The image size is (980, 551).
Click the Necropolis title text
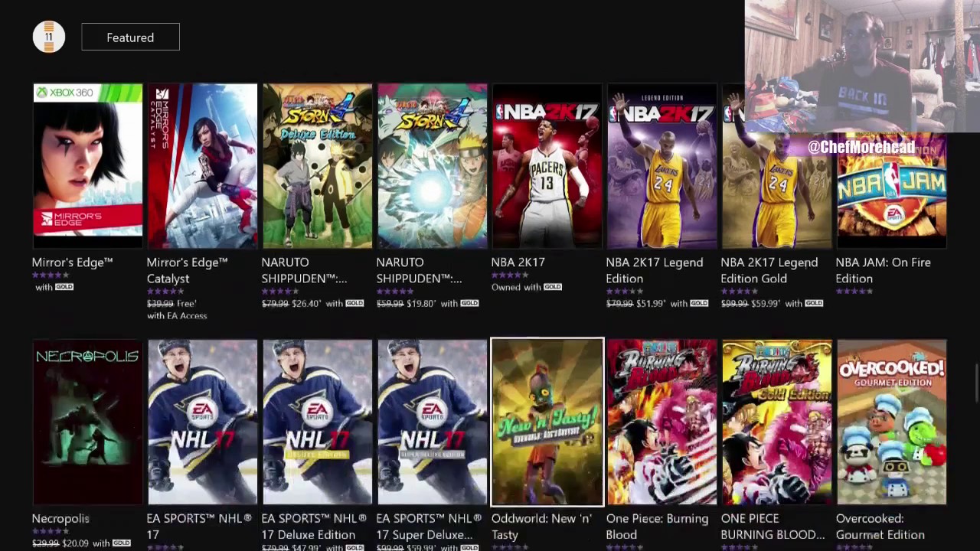pos(60,519)
